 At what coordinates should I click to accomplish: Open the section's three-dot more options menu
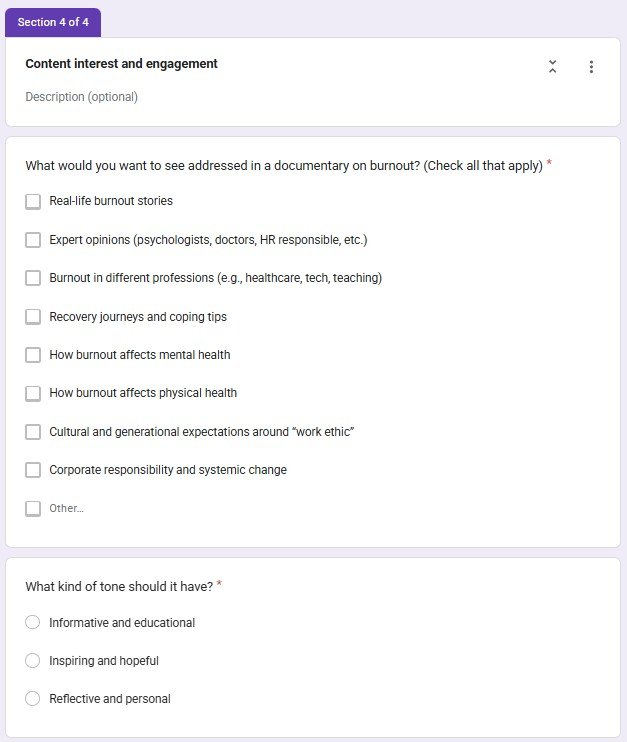591,67
